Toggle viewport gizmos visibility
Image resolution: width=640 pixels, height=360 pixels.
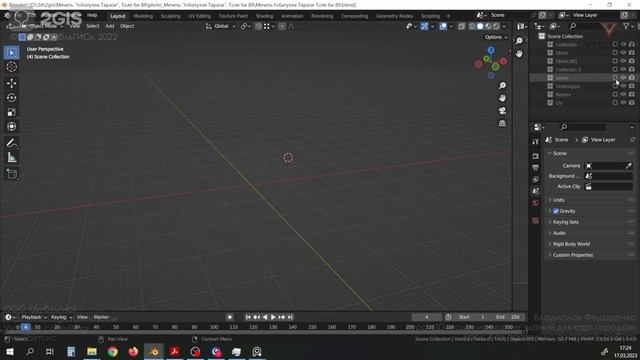click(424, 26)
